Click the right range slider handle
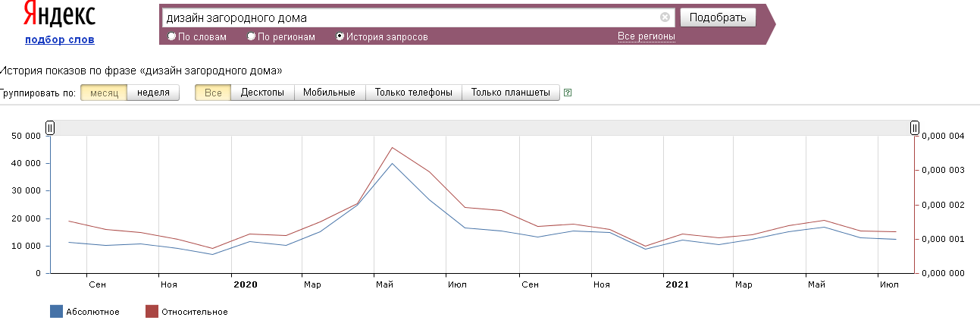The image size is (980, 333). click(x=915, y=127)
